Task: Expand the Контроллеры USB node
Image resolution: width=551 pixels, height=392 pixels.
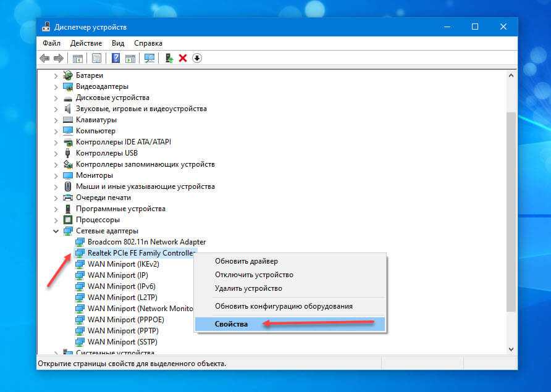Action: pos(56,153)
